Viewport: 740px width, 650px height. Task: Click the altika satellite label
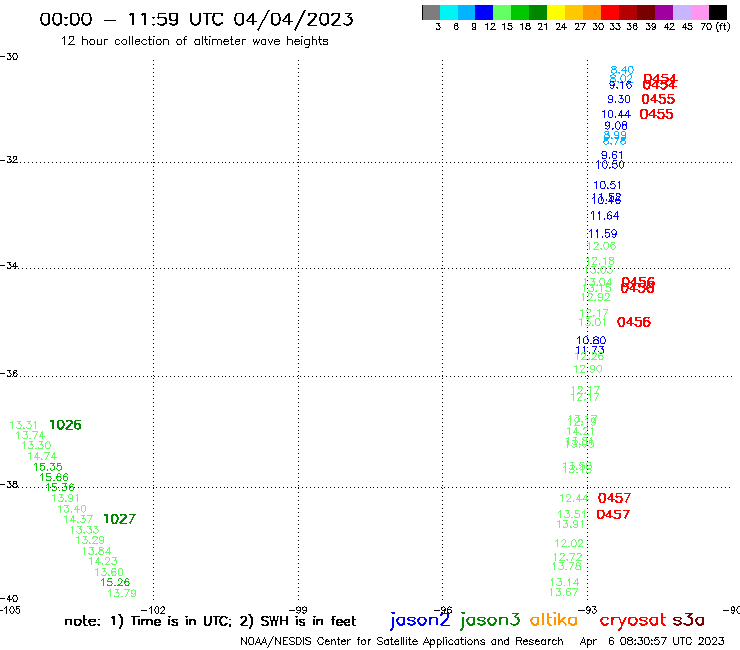[x=553, y=620]
